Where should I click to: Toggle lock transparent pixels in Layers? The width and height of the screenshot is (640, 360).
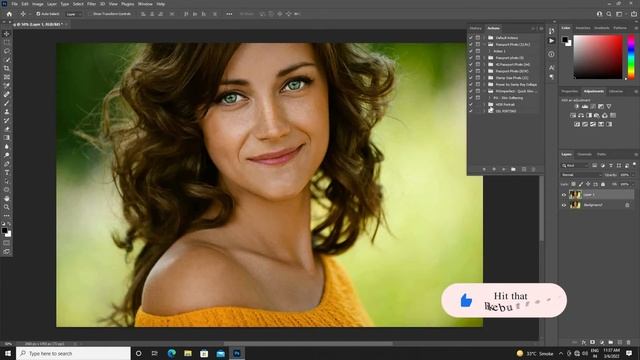click(573, 184)
